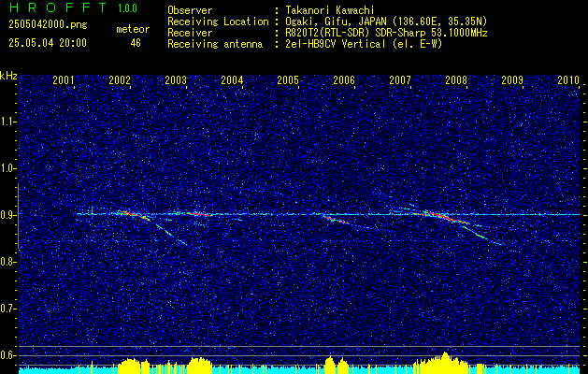Click the 'Receiving Location' label
This screenshot has height=374, width=588.
coord(218,22)
